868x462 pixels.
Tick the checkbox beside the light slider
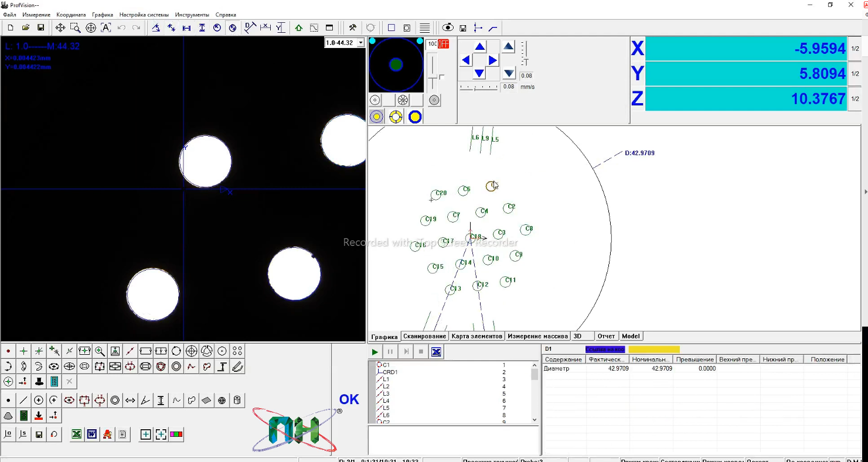pos(442,77)
